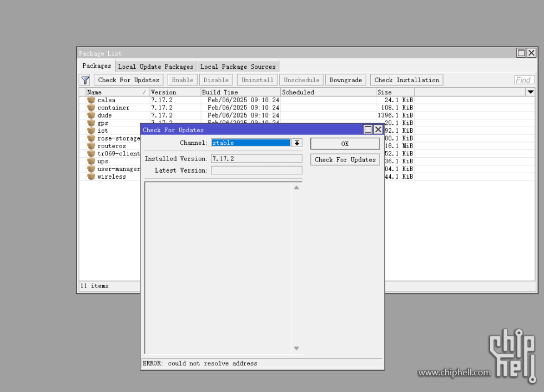Click Check For Updates button in the dialog
544x392 pixels.
[x=345, y=159]
